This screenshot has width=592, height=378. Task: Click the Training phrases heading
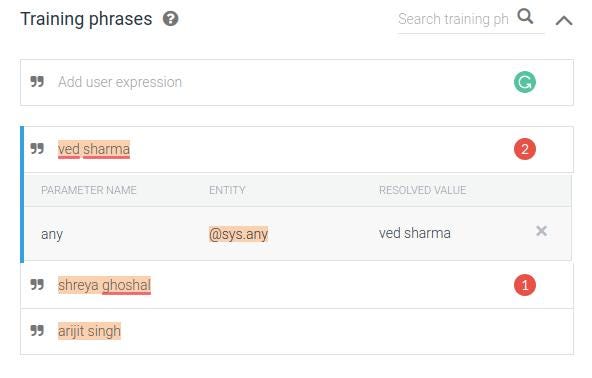tap(86, 19)
